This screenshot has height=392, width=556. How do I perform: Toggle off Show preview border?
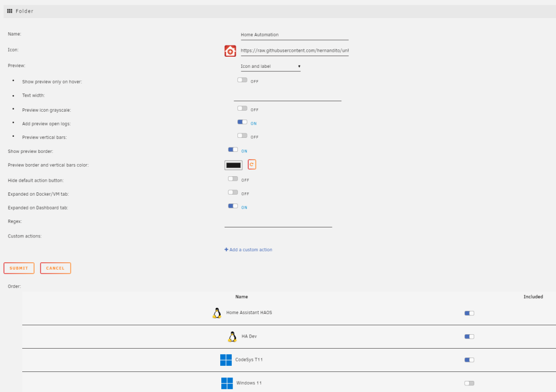coord(233,150)
